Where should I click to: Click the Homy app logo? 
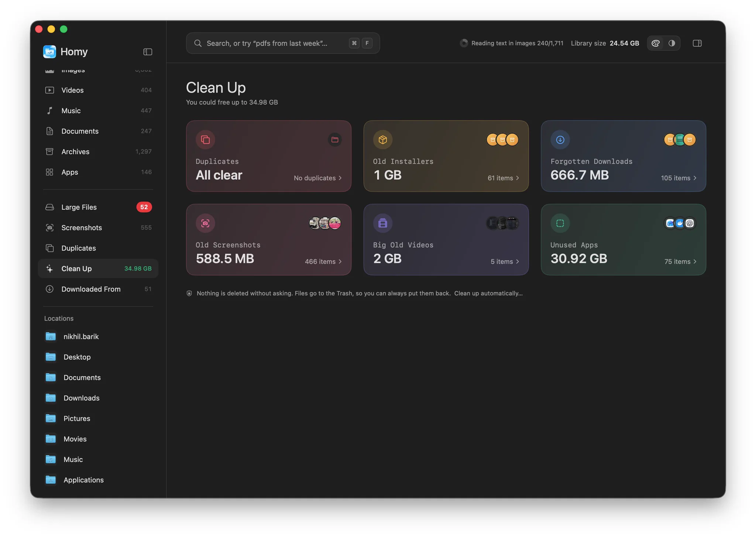49,52
